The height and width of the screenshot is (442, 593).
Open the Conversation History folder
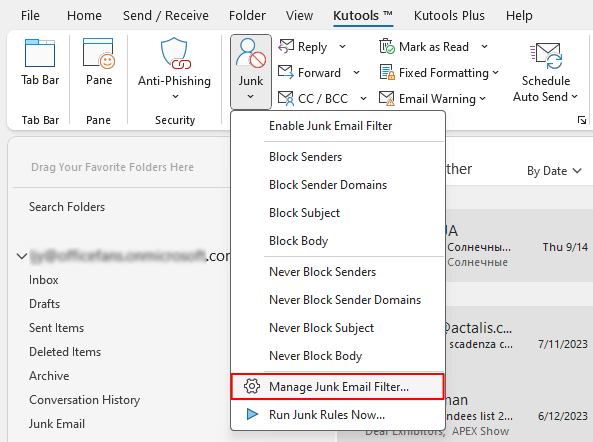pos(84,400)
